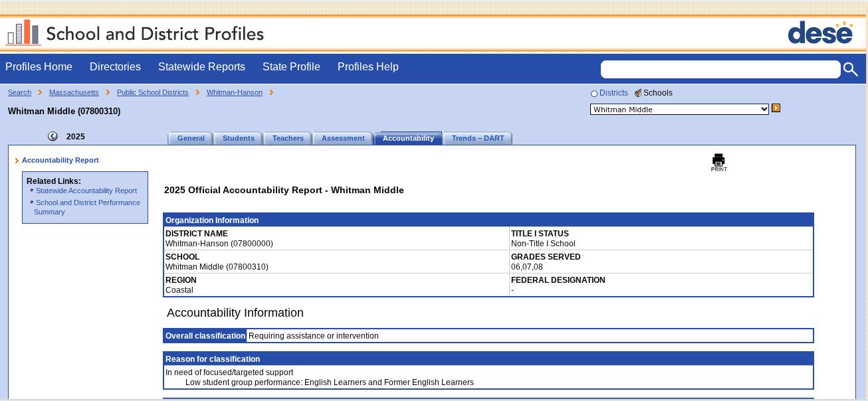Click the FEDERAL DESIGNATION label
This screenshot has height=401, width=868.
click(x=558, y=280)
